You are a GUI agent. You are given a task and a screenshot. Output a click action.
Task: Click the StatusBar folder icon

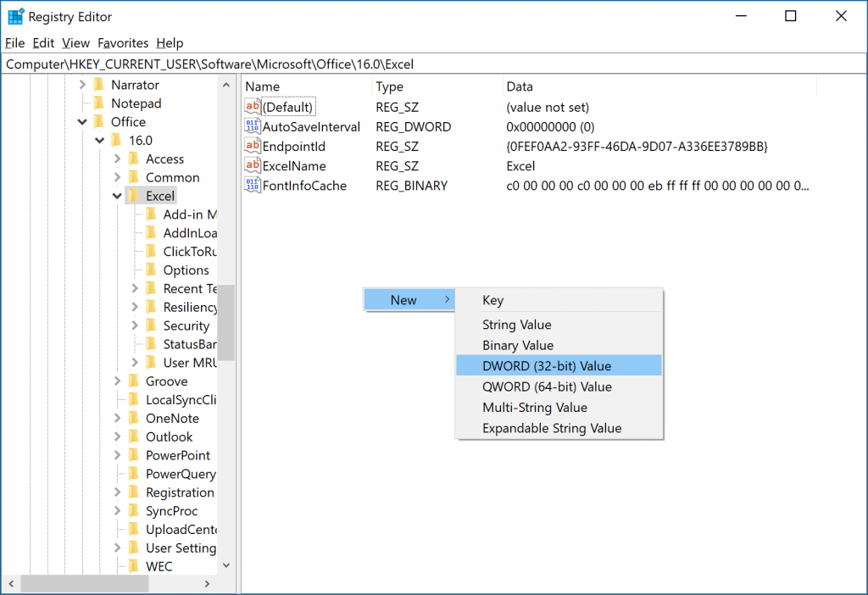[x=151, y=344]
